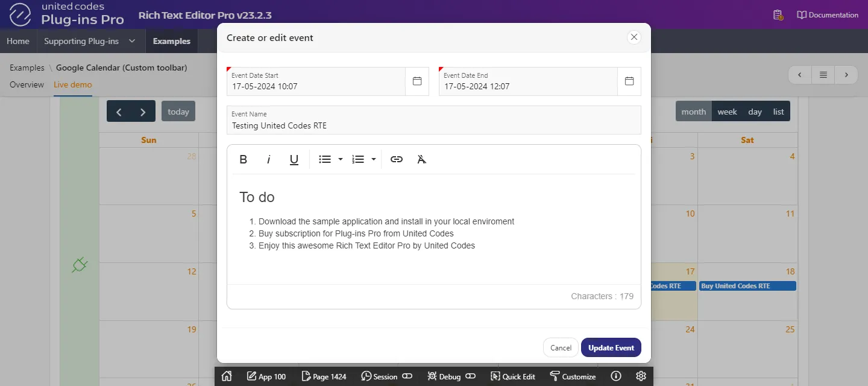Viewport: 868px width, 386px height.
Task: Switch to the Overview tab
Action: [27, 84]
